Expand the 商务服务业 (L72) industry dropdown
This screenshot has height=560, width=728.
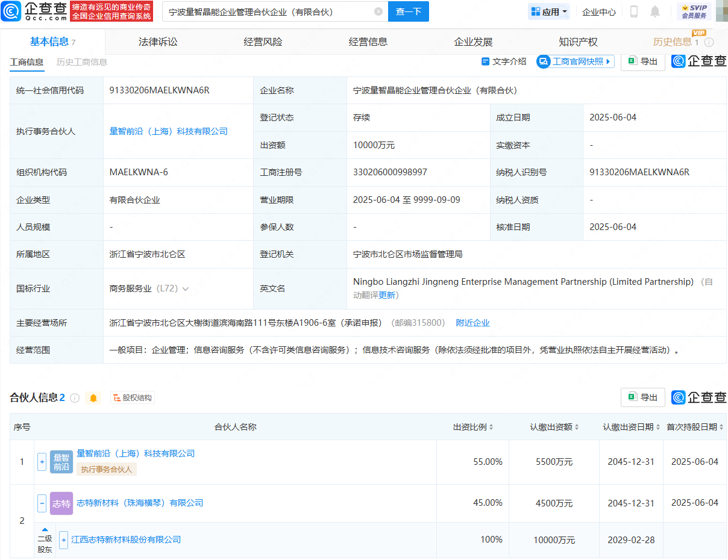click(185, 288)
